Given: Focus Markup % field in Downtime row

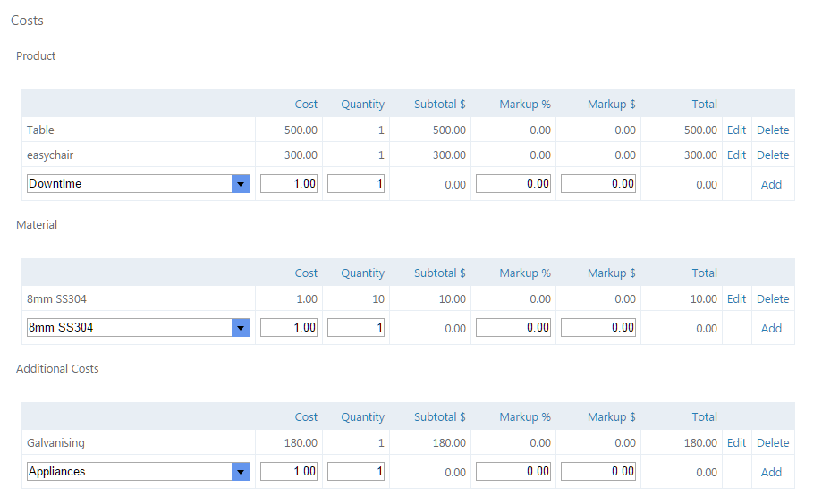Looking at the screenshot, I should point(513,184).
